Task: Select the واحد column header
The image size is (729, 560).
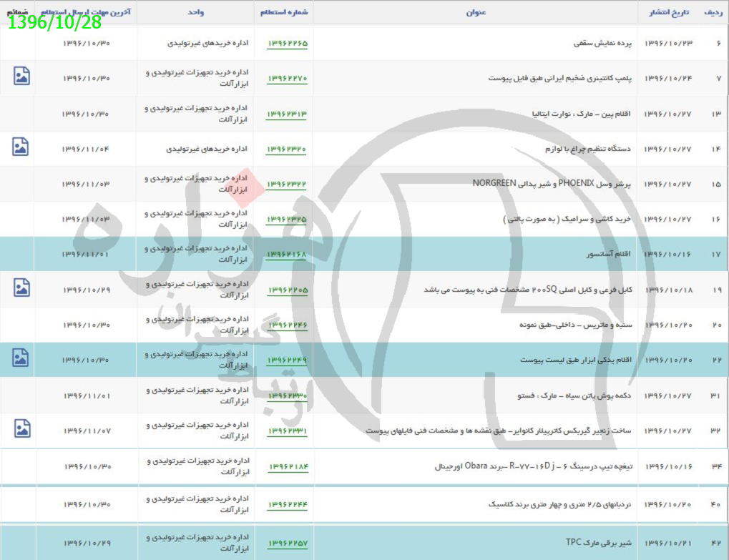Action: [195, 13]
